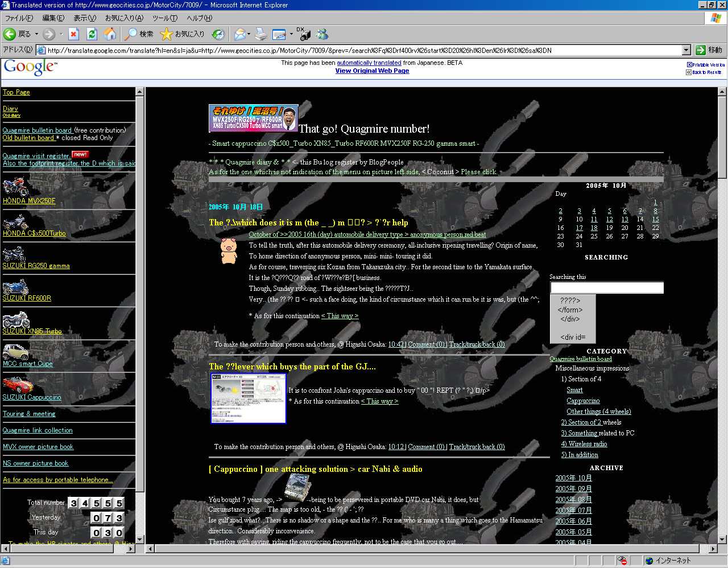This screenshot has width=728, height=568.
Task: Click the blocked popup status bar icon
Action: tap(623, 561)
